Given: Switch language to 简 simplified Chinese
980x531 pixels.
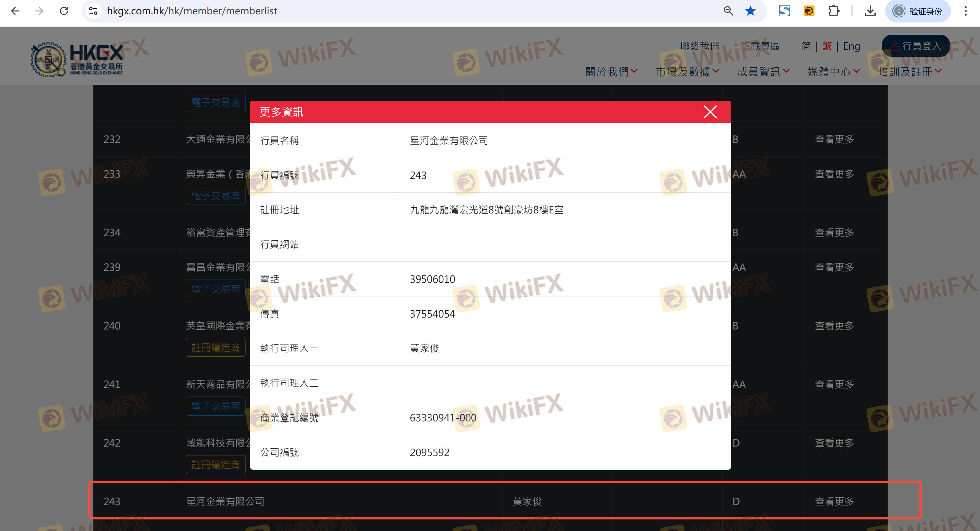Looking at the screenshot, I should point(806,46).
